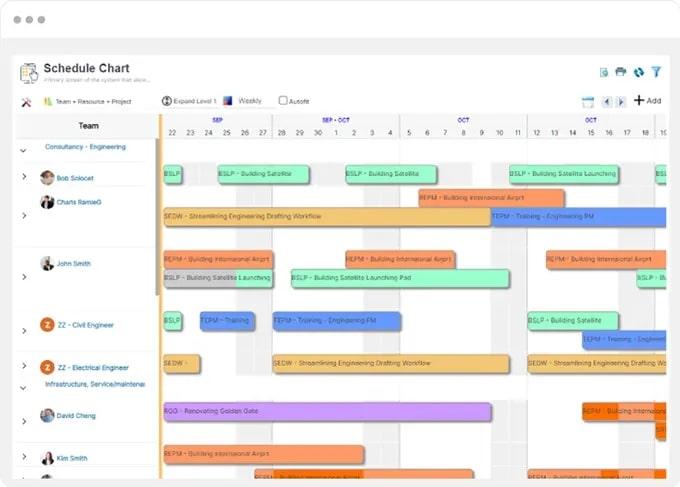Click the Add button
The width and height of the screenshot is (680, 487).
647,101
